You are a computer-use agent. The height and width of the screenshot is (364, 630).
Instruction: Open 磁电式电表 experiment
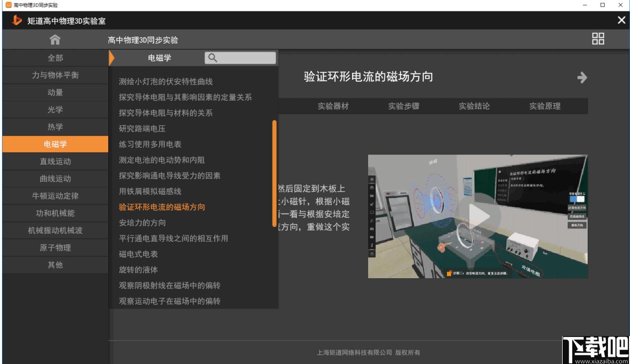pos(138,254)
